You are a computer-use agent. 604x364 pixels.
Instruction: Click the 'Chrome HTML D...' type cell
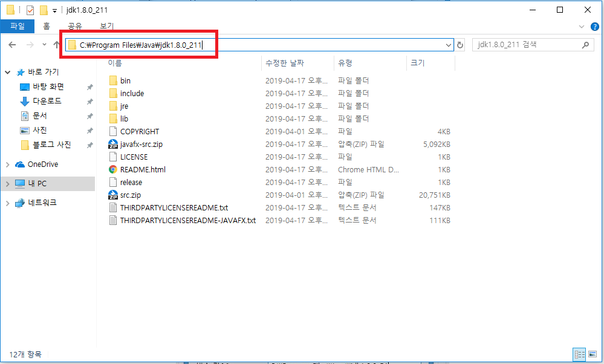pyautogui.click(x=368, y=169)
